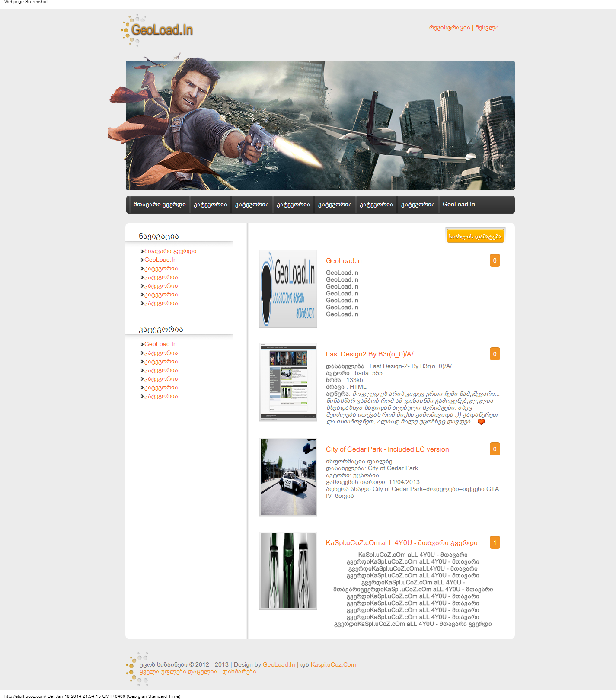Click the dotted logo icon in the footer
616x699 pixels.
tap(137, 669)
